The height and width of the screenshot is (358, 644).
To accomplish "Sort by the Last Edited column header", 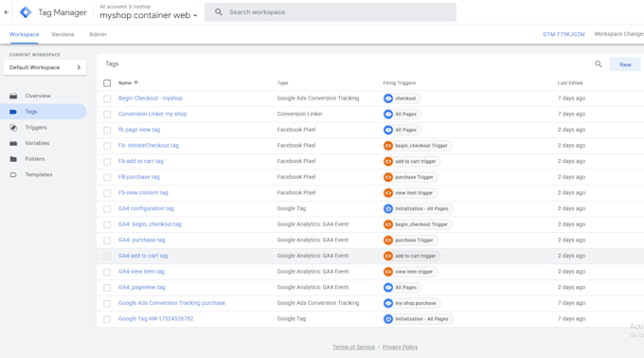I will click(570, 83).
